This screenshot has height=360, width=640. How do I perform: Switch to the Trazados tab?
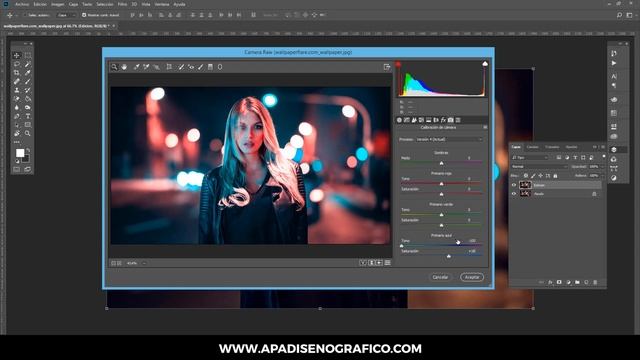(552, 147)
